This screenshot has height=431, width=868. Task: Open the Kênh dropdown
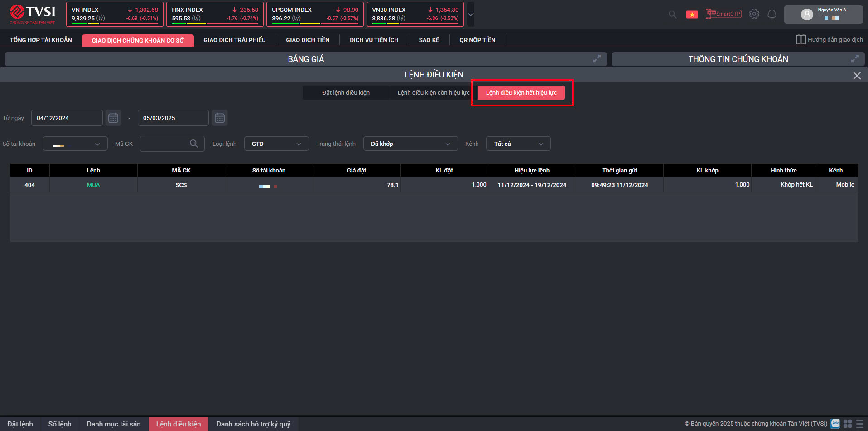pyautogui.click(x=518, y=144)
